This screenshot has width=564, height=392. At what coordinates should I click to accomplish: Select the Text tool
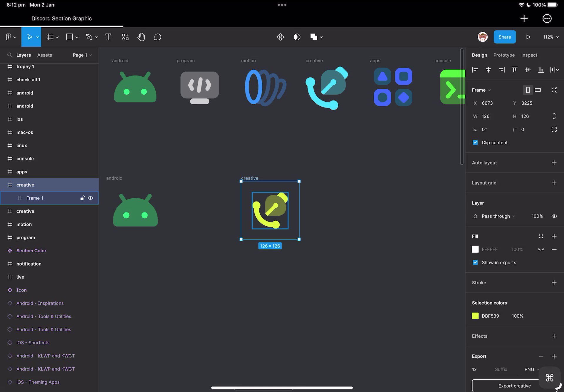108,37
